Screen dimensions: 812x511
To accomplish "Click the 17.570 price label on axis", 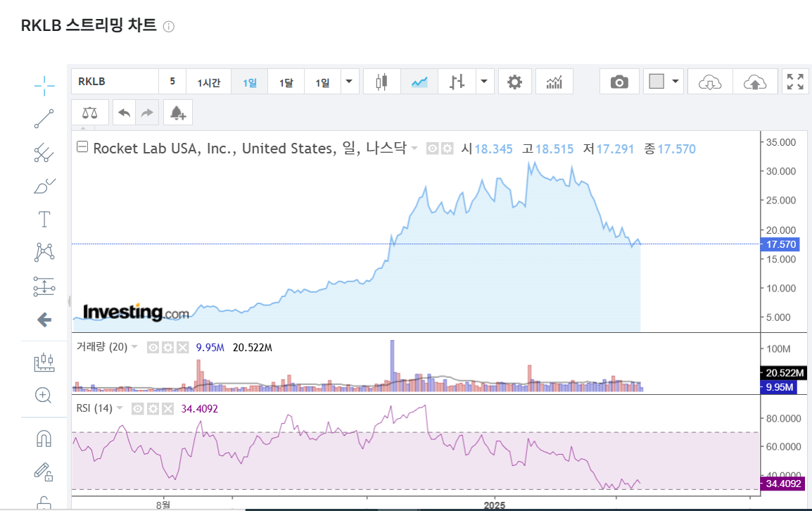I will tap(780, 244).
